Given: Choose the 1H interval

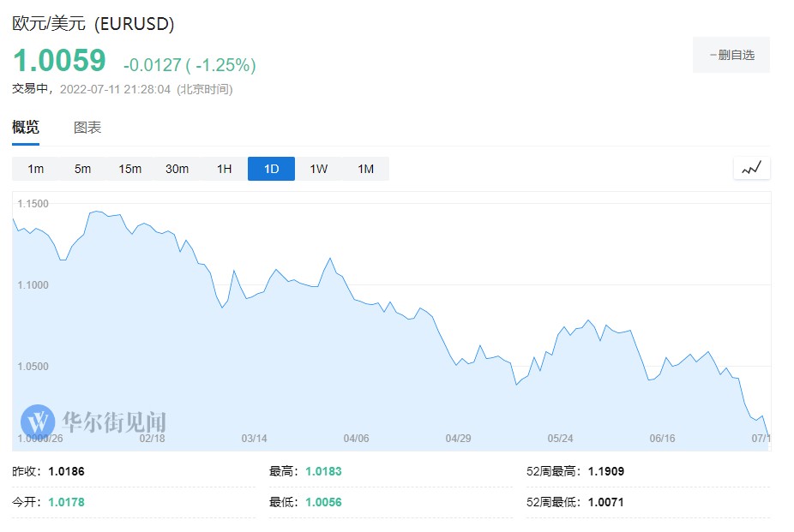Looking at the screenshot, I should pyautogui.click(x=224, y=169).
